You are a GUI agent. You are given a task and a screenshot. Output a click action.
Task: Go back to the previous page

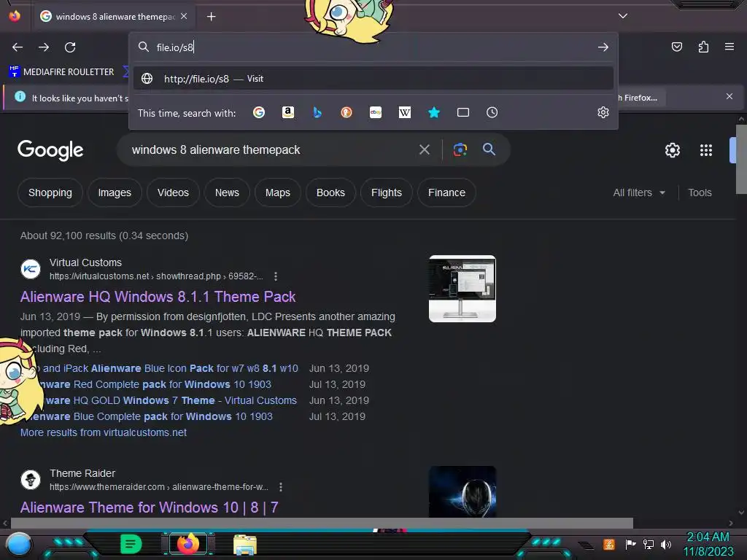[x=18, y=47]
